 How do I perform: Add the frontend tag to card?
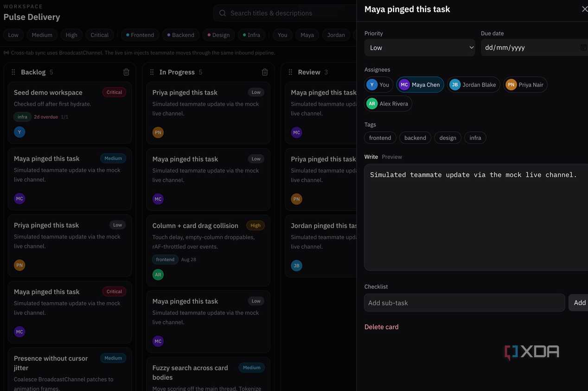(380, 138)
